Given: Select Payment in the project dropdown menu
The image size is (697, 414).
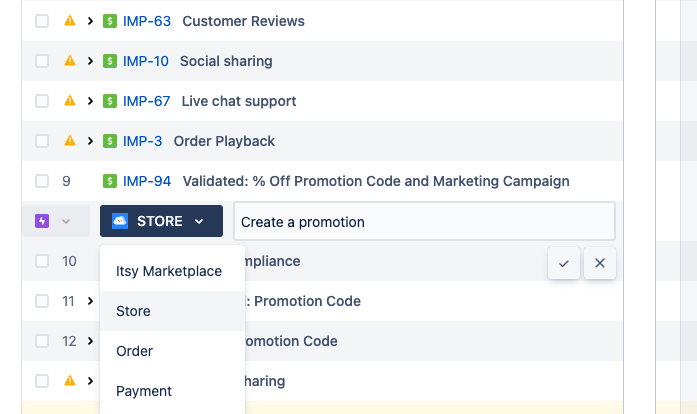Looking at the screenshot, I should 144,391.
